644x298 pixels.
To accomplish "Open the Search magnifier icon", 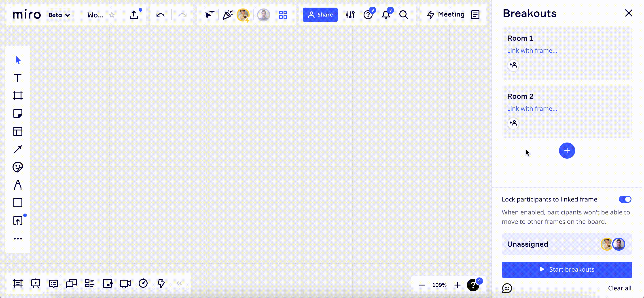I will 403,15.
